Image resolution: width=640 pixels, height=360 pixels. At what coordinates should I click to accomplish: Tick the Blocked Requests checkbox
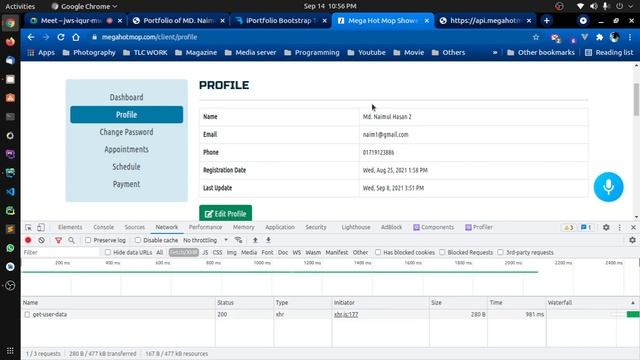[x=442, y=252]
